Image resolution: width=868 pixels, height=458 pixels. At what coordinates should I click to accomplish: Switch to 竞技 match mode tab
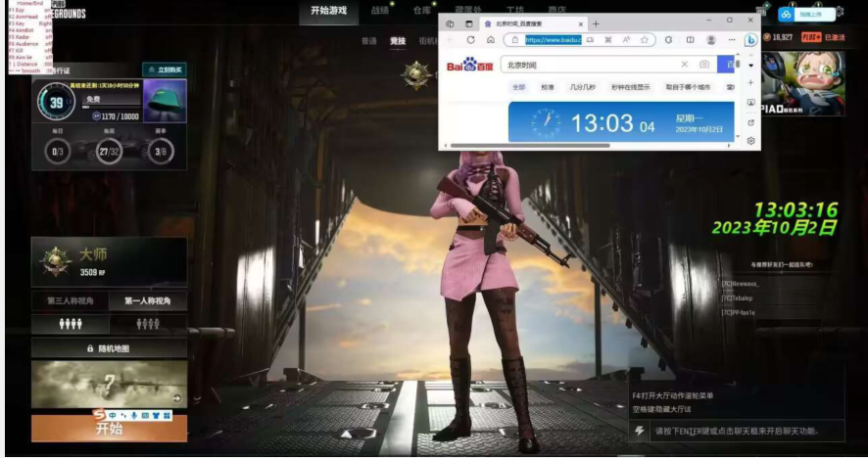(398, 41)
